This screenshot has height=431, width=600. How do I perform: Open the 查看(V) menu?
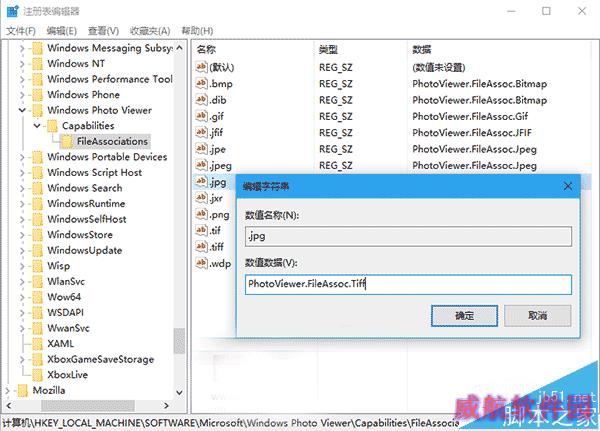tap(103, 31)
